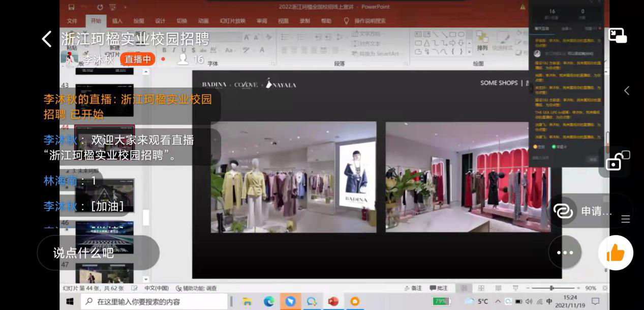
Task: Click the zoom slider in PowerPoint status bar
Action: click(553, 288)
